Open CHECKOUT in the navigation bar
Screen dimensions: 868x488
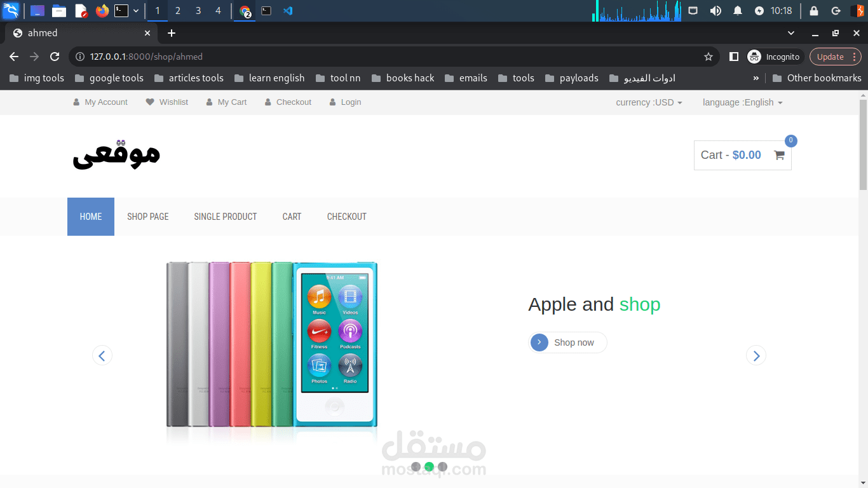click(347, 217)
